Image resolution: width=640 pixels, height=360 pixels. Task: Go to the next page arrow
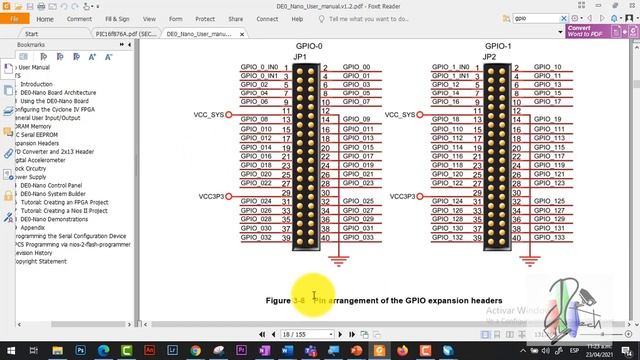340,334
